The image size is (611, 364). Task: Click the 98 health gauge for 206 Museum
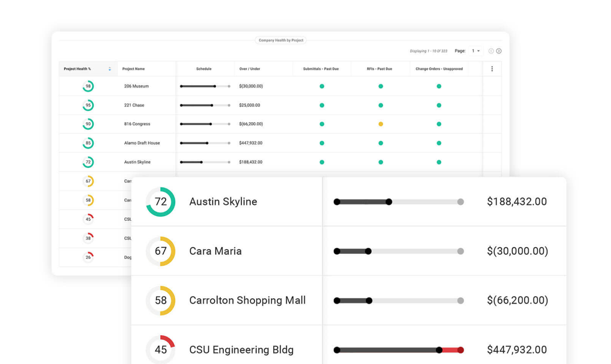(87, 86)
